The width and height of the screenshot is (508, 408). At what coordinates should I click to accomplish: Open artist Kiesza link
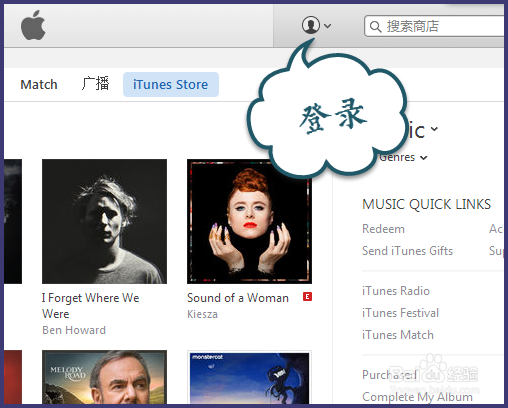[x=202, y=314]
